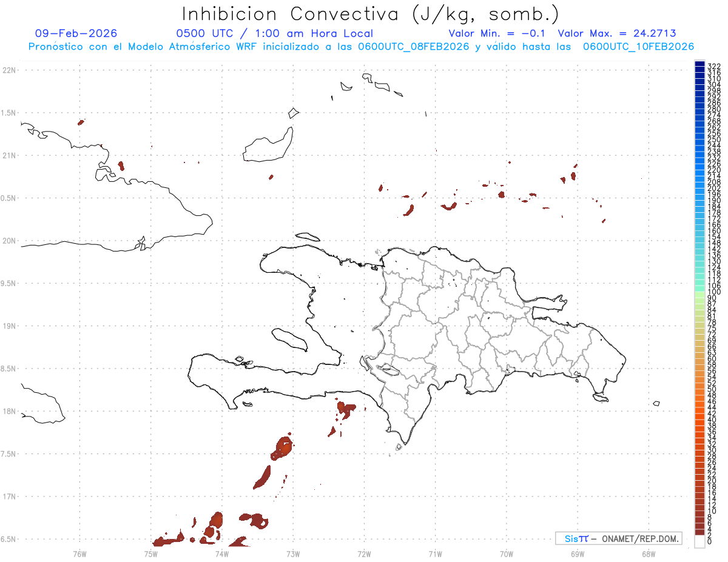Click the '71W' longitude label
728x562 pixels.
click(435, 554)
